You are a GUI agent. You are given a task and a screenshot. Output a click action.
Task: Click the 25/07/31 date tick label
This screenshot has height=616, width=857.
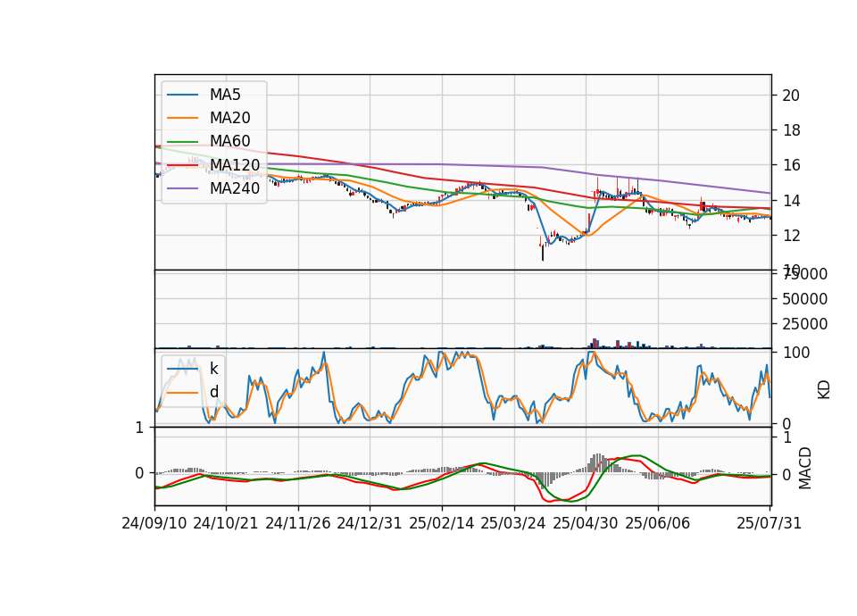[769, 523]
